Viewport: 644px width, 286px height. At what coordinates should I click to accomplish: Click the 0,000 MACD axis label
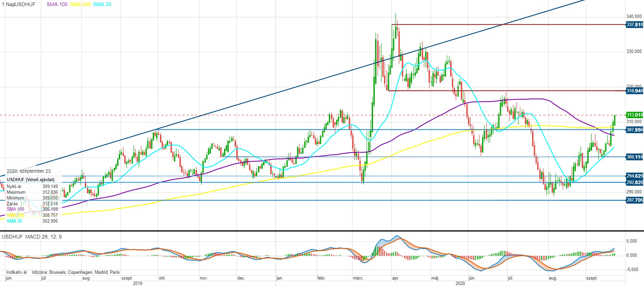point(632,255)
